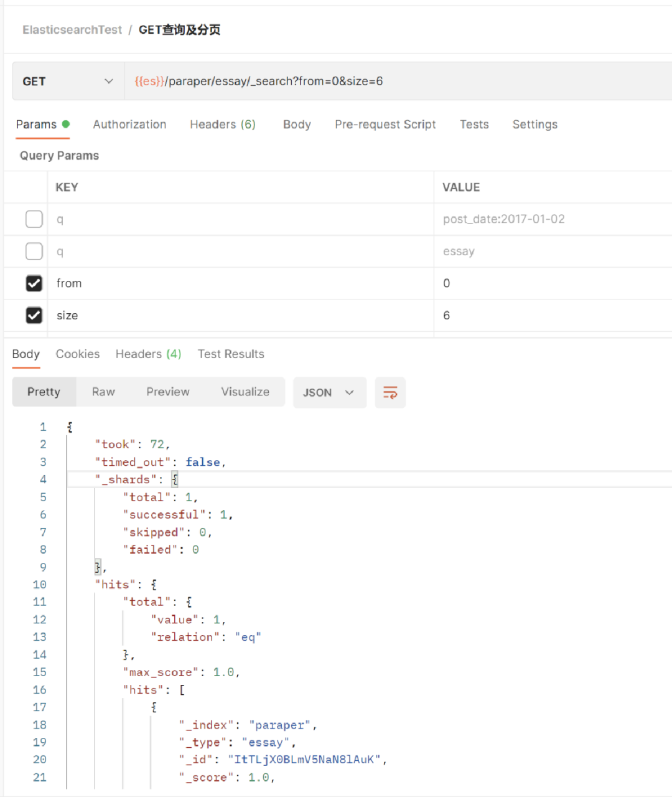Click the "timed_out": false response line
This screenshot has height=797, width=672.
160,462
